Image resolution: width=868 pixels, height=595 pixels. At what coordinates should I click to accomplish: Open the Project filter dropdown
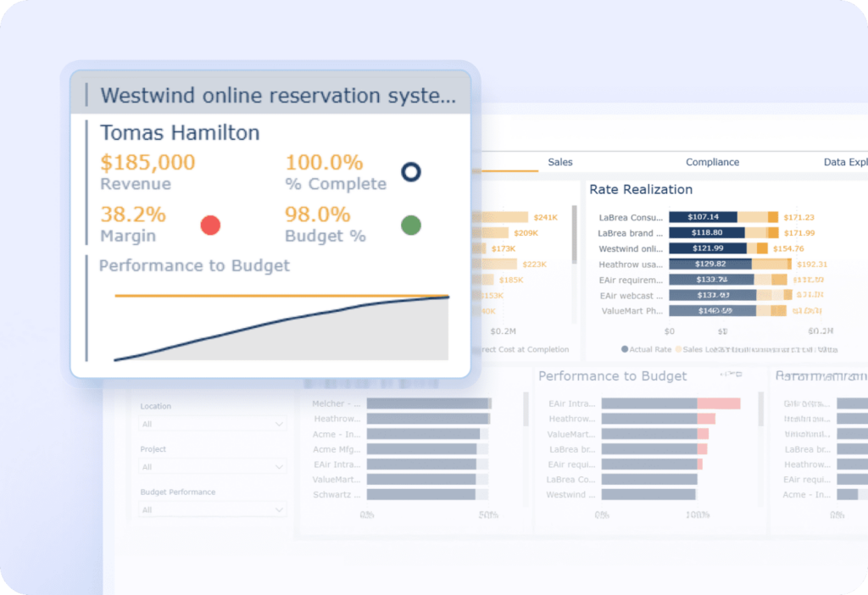tap(213, 467)
